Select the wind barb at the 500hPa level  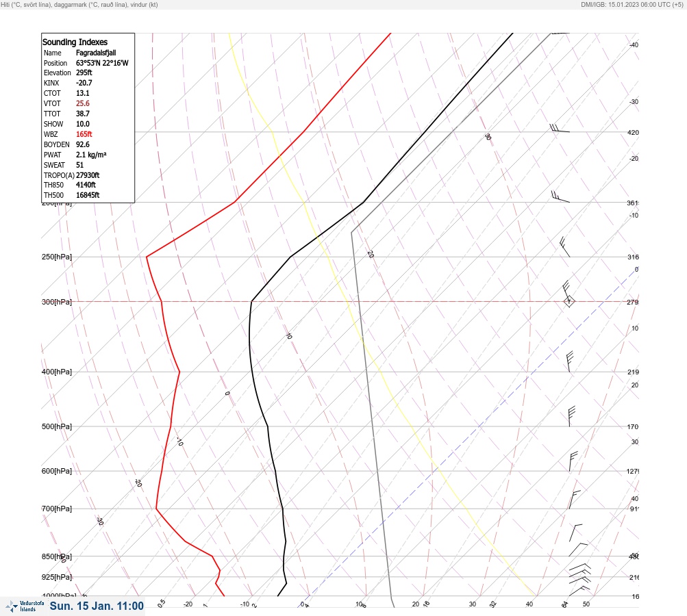point(571,417)
